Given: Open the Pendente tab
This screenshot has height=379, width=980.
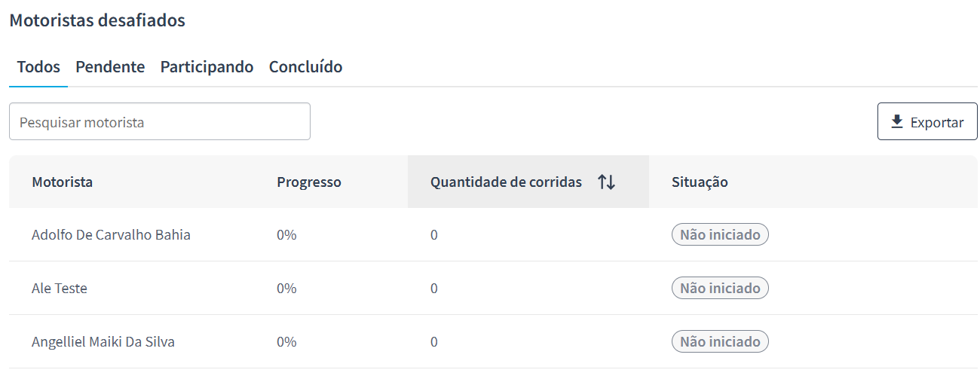Looking at the screenshot, I should click(110, 66).
